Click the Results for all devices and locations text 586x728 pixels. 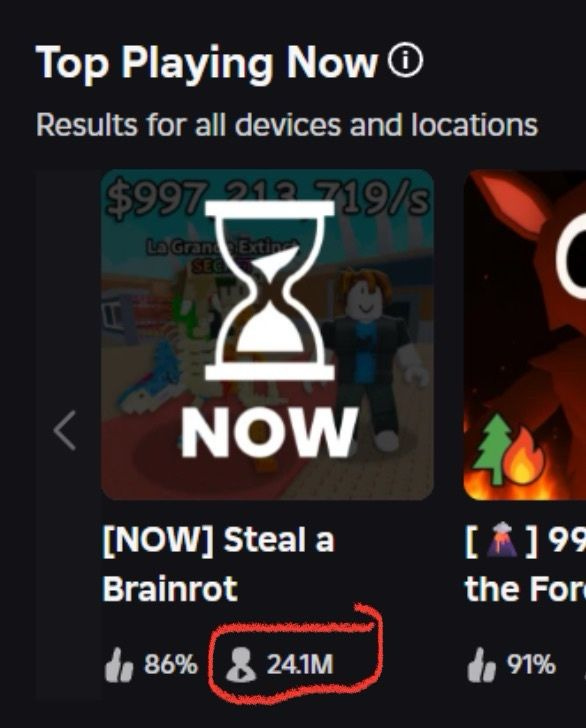tap(287, 125)
